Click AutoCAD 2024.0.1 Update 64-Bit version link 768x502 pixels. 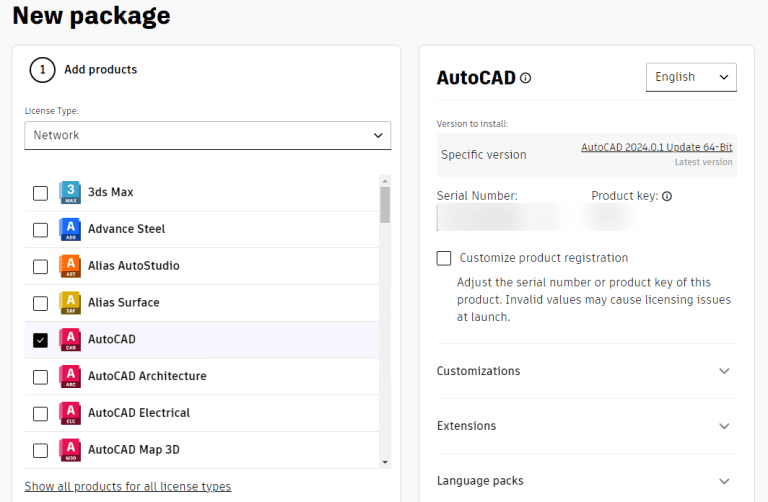pos(656,147)
